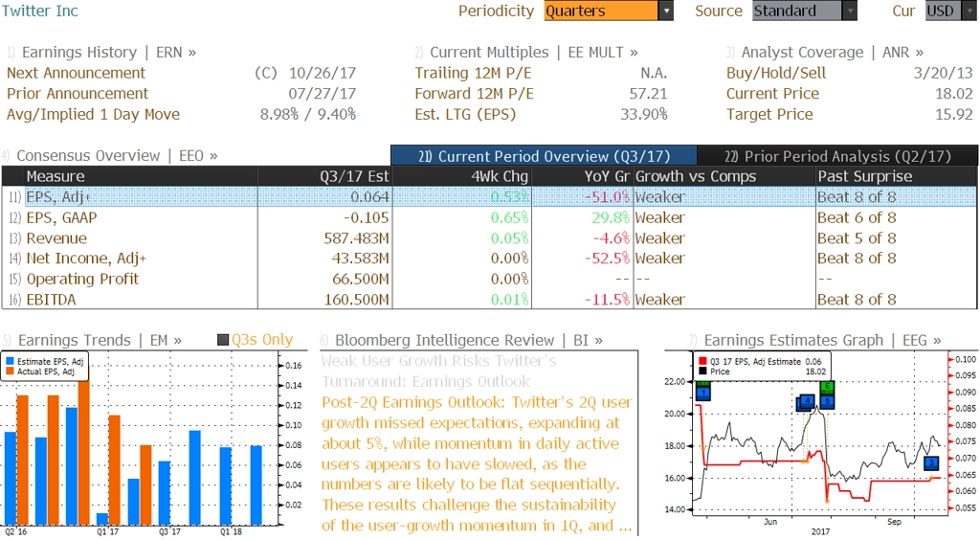This screenshot has width=980, height=540.
Task: Click the Post-2Q Earnings Outlook article text
Action: 477,463
